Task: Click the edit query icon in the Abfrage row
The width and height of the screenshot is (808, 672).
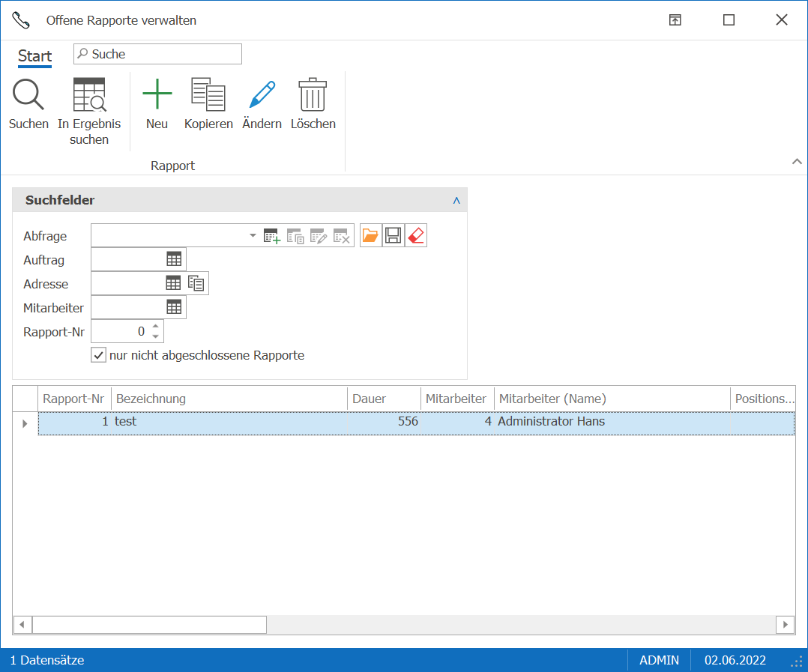Action: (319, 236)
